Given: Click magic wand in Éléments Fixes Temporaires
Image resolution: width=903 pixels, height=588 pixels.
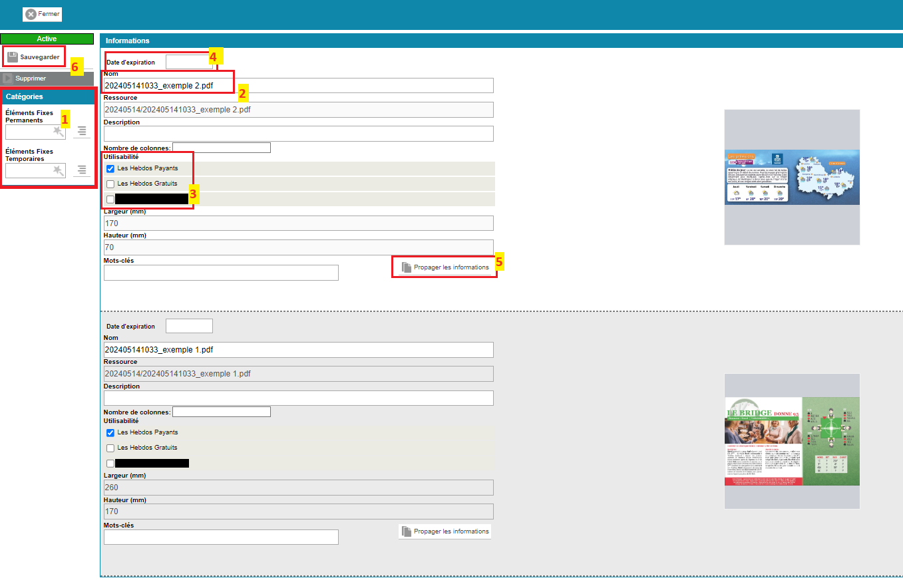Looking at the screenshot, I should coord(59,171).
